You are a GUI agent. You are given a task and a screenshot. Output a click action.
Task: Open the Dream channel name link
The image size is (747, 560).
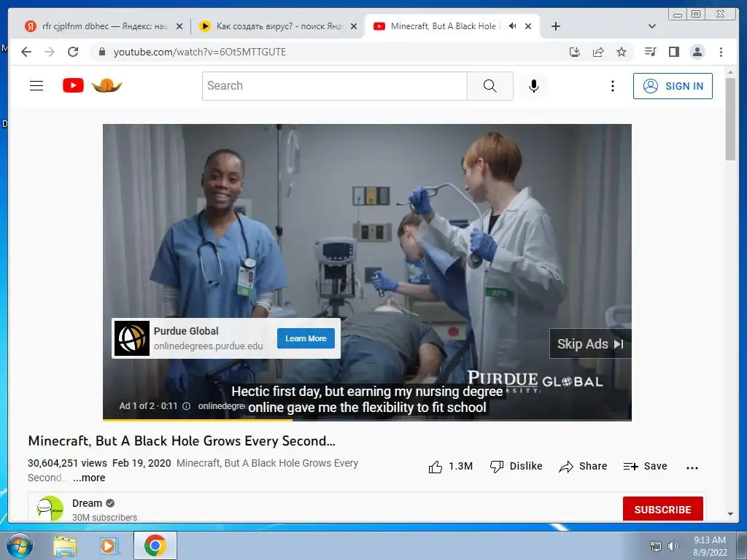coord(88,503)
